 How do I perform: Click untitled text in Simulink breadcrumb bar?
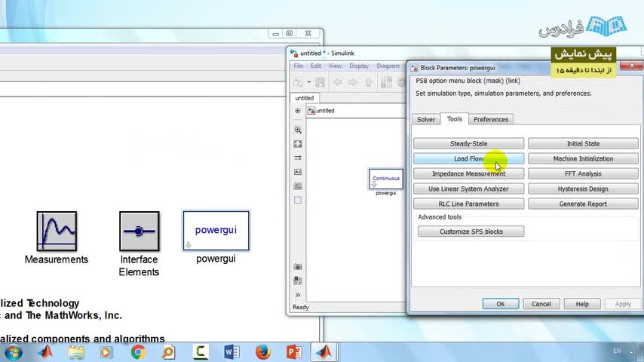pyautogui.click(x=325, y=111)
